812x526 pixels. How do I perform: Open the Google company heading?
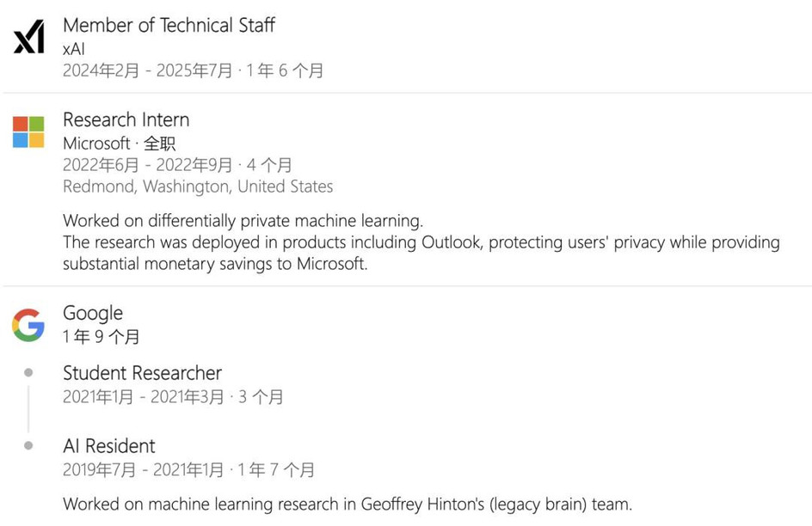[93, 314]
